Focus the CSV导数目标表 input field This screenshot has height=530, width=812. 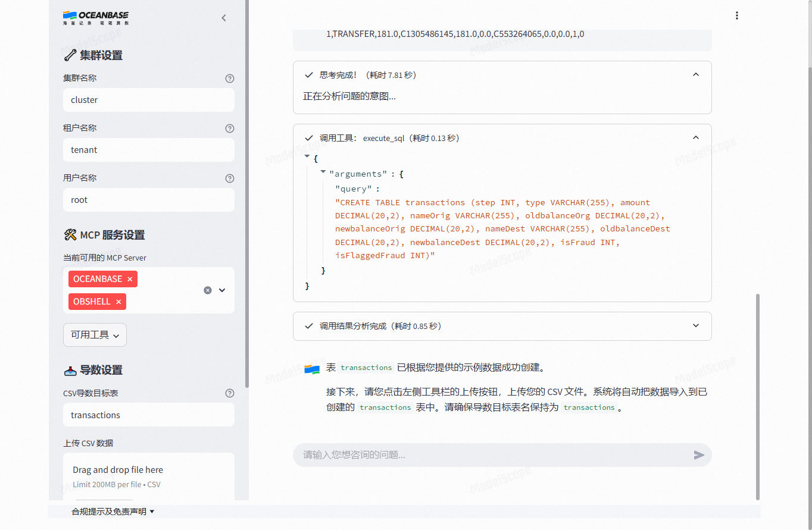point(149,415)
